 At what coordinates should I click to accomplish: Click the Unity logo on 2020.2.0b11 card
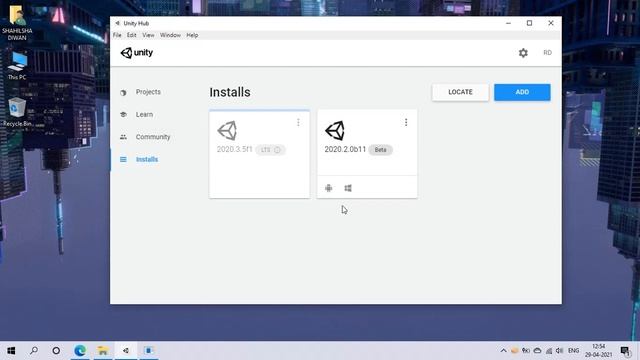point(335,131)
